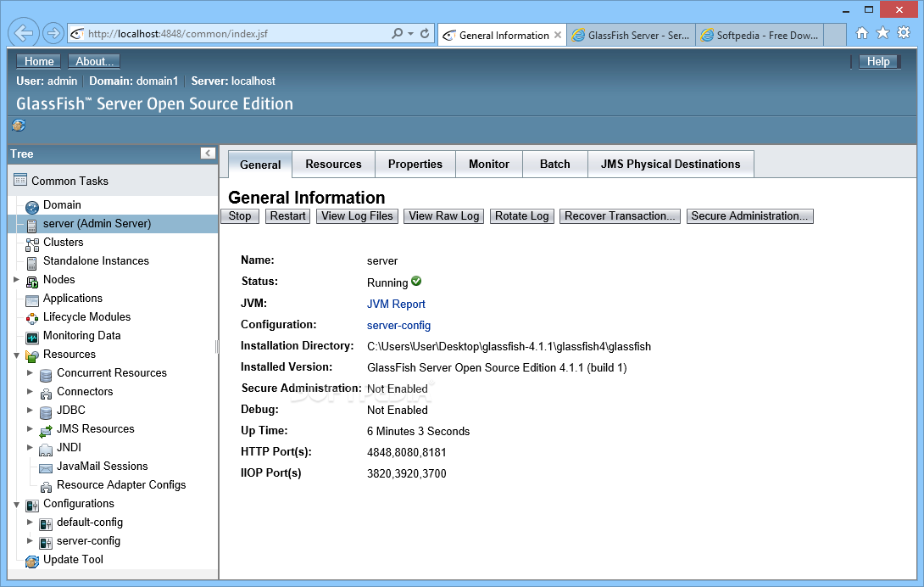
Task: Open address bar dropdown arrow
Action: tap(411, 34)
